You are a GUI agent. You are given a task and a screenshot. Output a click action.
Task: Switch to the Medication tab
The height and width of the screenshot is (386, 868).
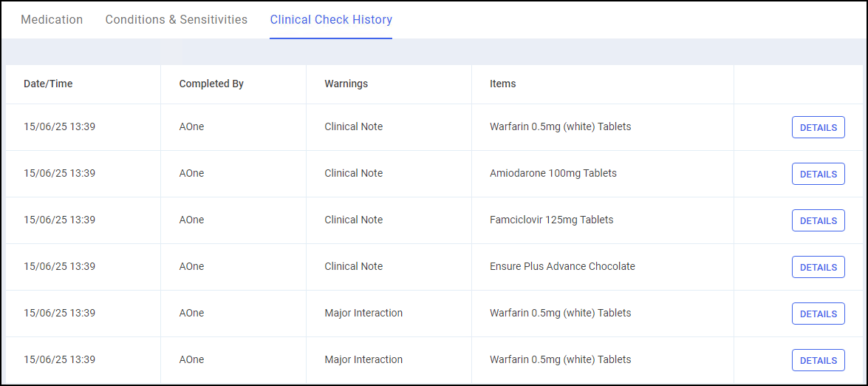pyautogui.click(x=52, y=20)
